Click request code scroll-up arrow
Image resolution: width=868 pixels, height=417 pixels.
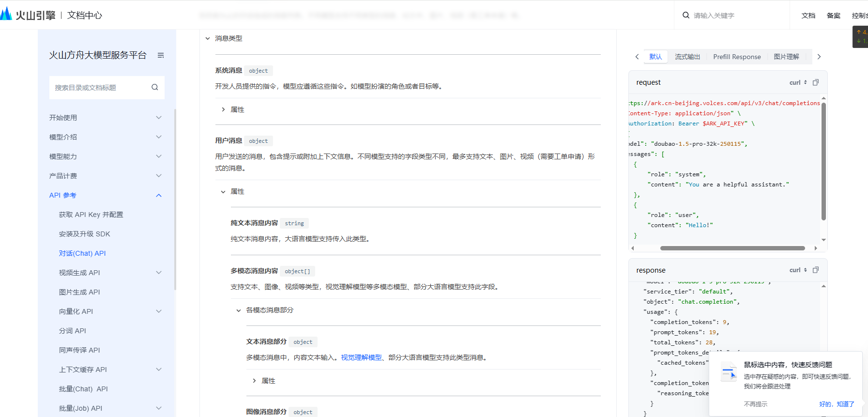click(823, 98)
